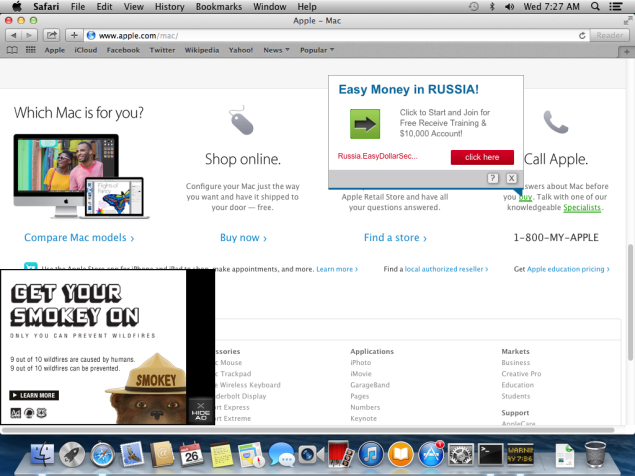This screenshot has width=635, height=476.
Task: Open the Twitter bookmark
Action: click(x=162, y=50)
